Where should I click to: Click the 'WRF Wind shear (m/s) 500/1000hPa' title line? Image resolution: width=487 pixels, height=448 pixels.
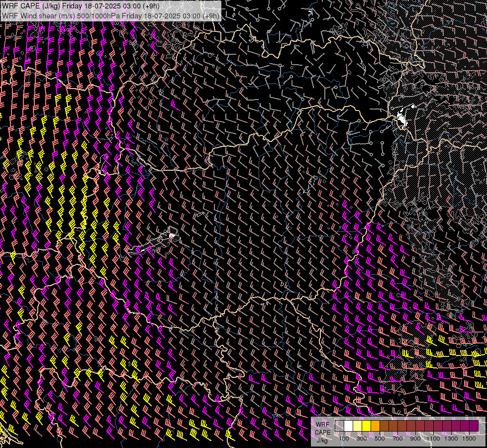click(x=110, y=16)
